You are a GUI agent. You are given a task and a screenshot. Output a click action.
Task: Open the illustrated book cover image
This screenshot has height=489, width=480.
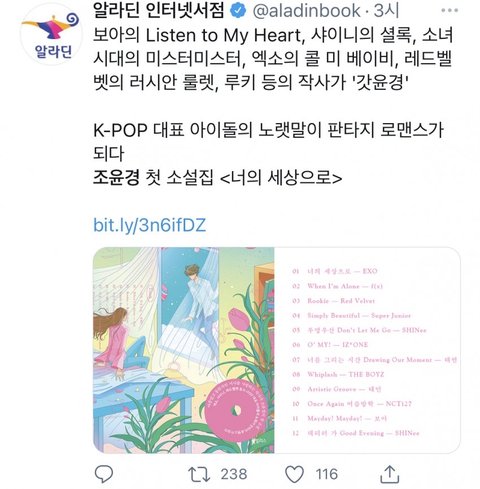pos(184,350)
